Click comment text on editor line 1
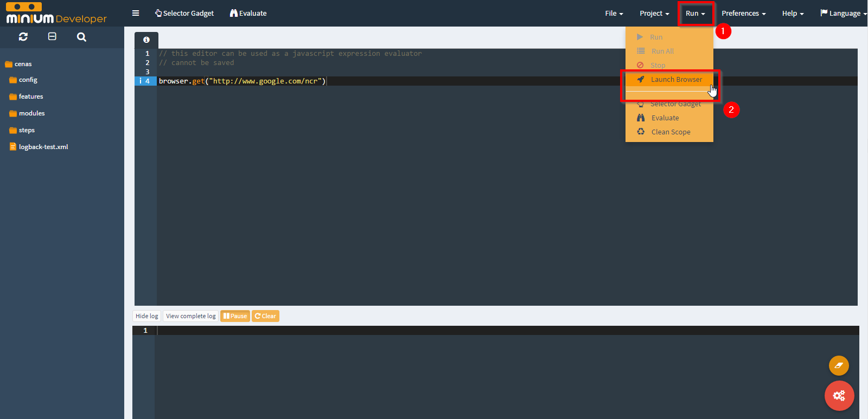868x419 pixels. coord(290,54)
